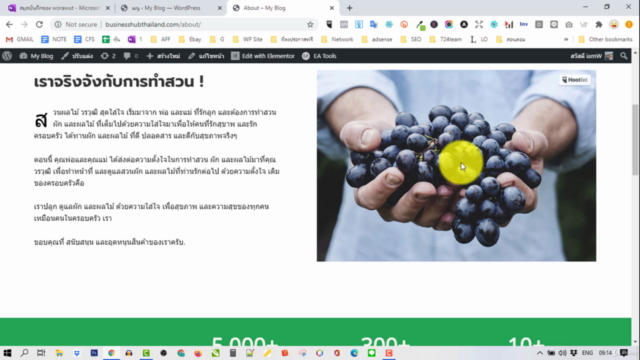Click the page vertical scrollbar thumb
This screenshot has width=640, height=360.
click(x=635, y=140)
